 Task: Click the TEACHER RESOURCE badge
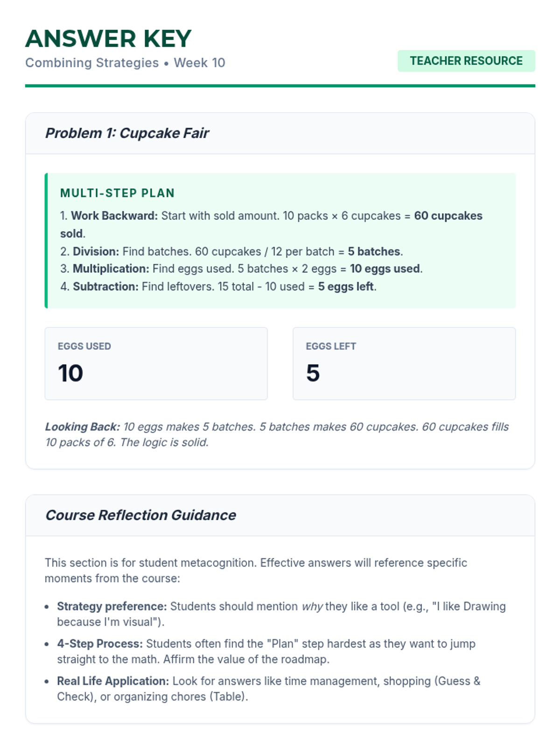pyautogui.click(x=466, y=61)
